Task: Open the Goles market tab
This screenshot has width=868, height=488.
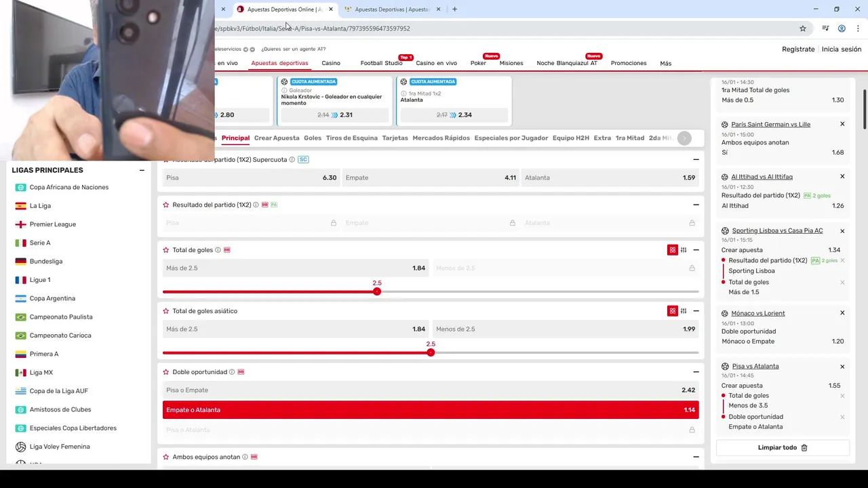Action: [x=313, y=138]
